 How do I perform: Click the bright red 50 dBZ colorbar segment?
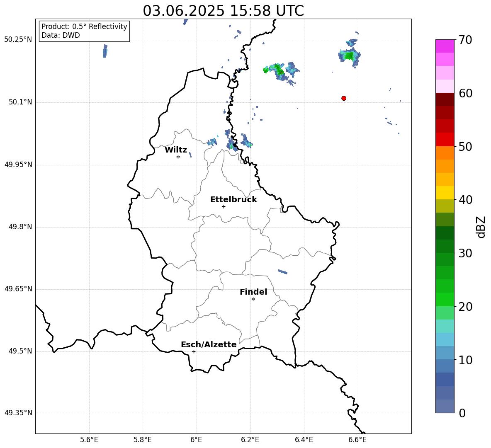tap(445, 140)
